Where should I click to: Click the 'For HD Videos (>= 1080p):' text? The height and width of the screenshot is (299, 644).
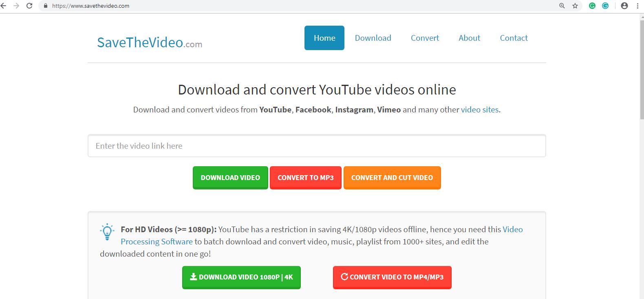168,229
